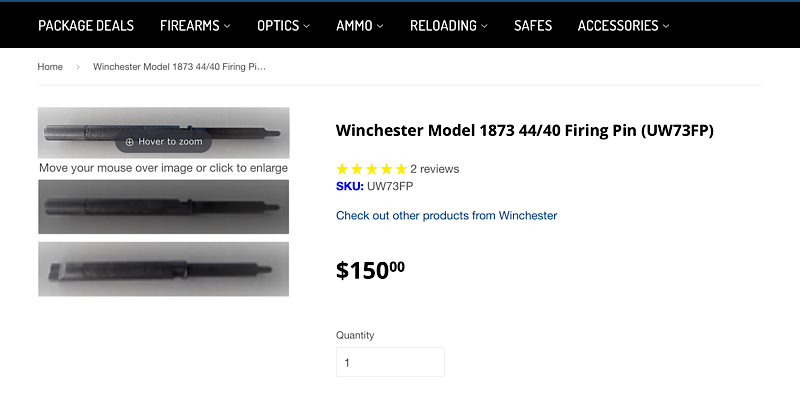This screenshot has height=400, width=800.
Task: Enlarge the top firing pin image
Action: (x=163, y=125)
